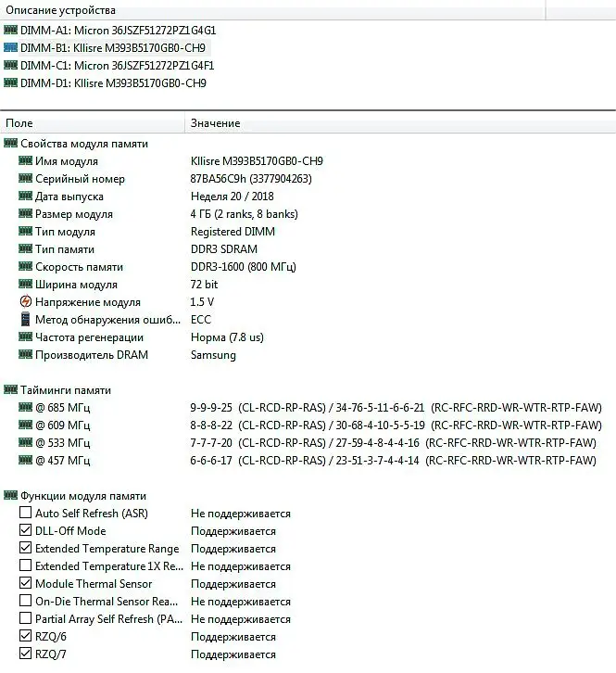The height and width of the screenshot is (673, 616).
Task: Click the icon for '@ 457 МГц' timing
Action: [x=25, y=460]
